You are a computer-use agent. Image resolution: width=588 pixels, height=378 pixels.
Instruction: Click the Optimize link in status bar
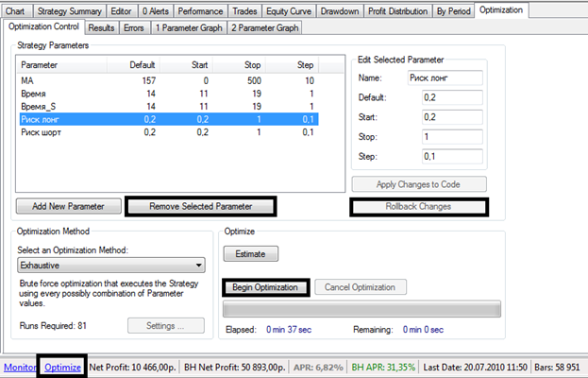point(62,367)
